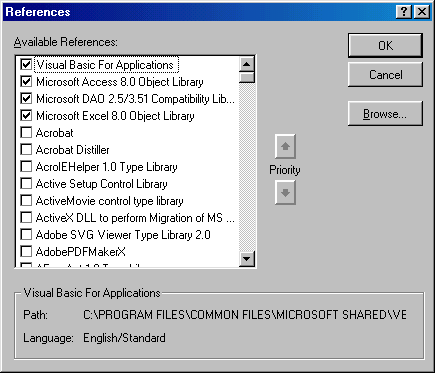
Task: Check ActiveMovie control type library box
Action: pos(26,200)
